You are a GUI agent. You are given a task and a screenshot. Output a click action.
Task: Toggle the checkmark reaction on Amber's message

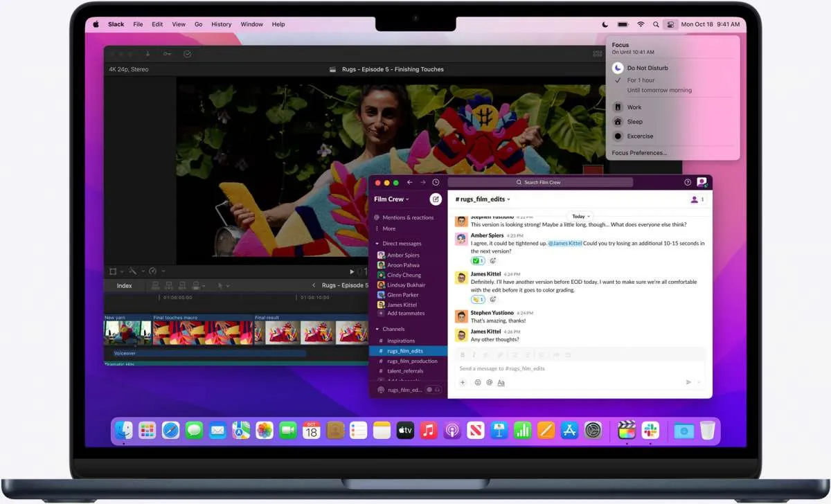click(x=478, y=261)
